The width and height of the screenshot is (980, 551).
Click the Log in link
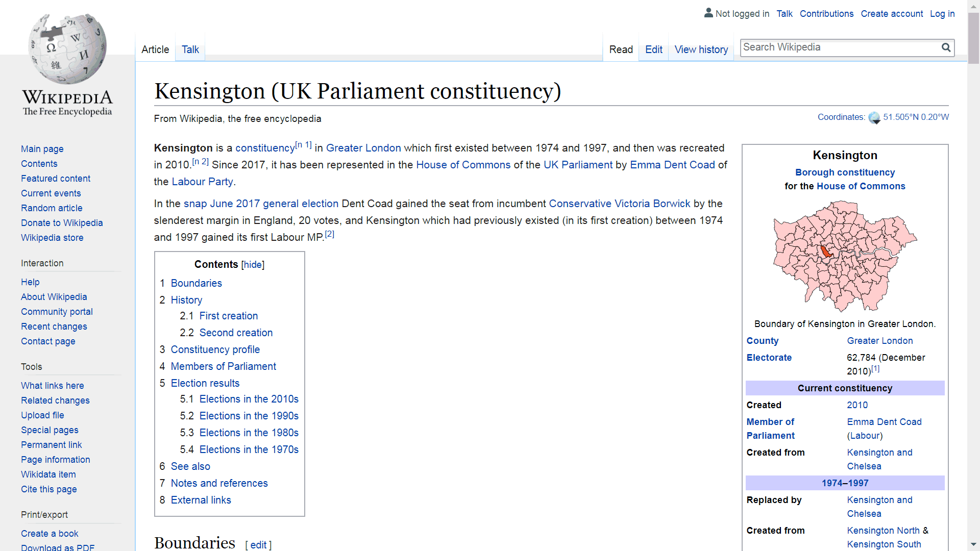pyautogui.click(x=942, y=14)
